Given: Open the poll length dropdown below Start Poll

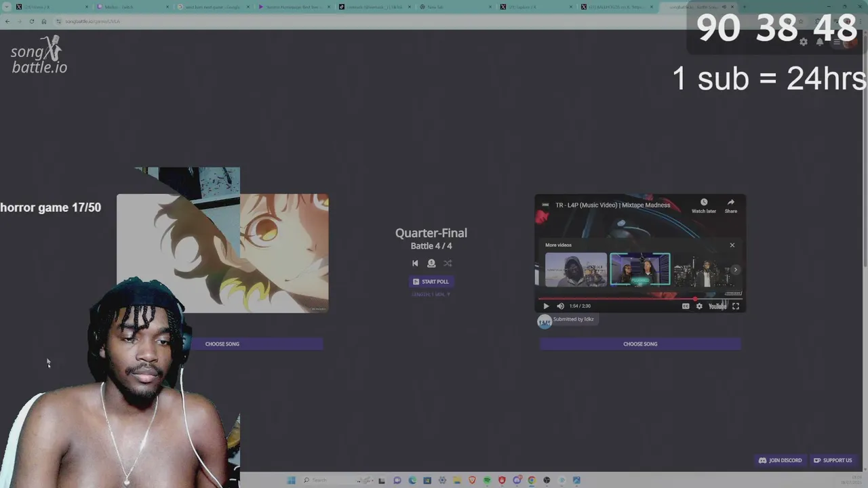Looking at the screenshot, I should coord(431,294).
